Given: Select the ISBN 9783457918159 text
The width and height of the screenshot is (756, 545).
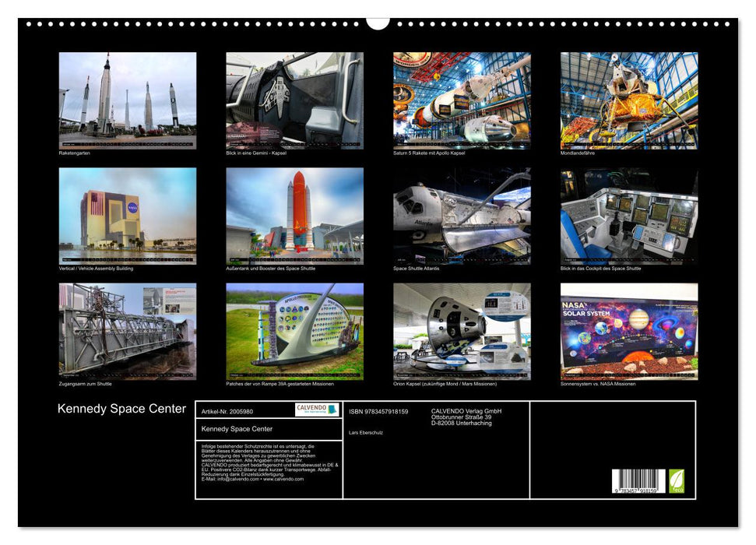Looking at the screenshot, I should point(378,411).
